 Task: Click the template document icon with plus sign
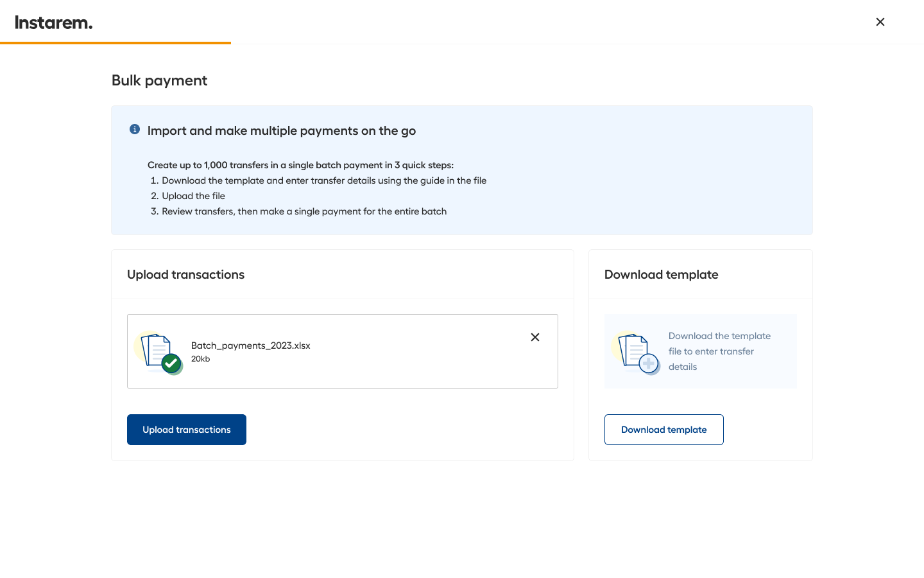pos(637,352)
